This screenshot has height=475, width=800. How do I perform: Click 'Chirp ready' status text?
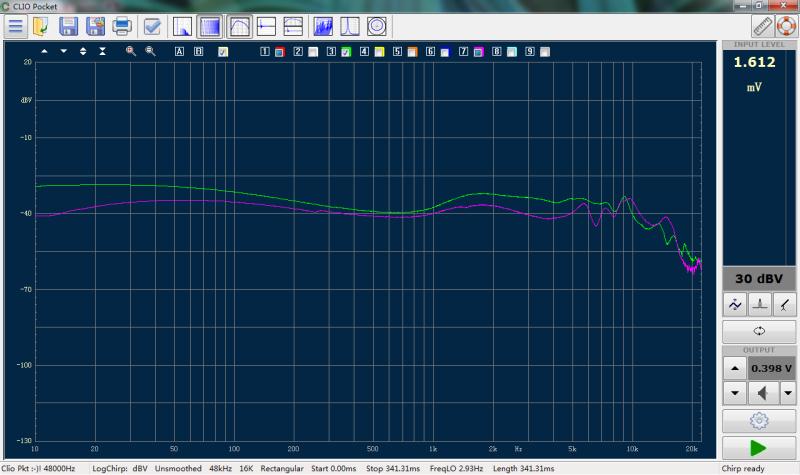[x=743, y=468]
